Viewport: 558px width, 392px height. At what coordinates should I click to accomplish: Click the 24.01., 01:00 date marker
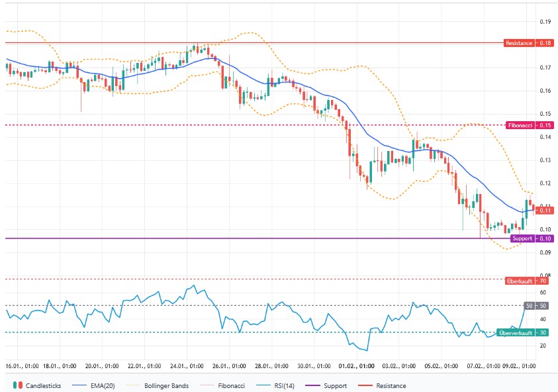(x=187, y=366)
